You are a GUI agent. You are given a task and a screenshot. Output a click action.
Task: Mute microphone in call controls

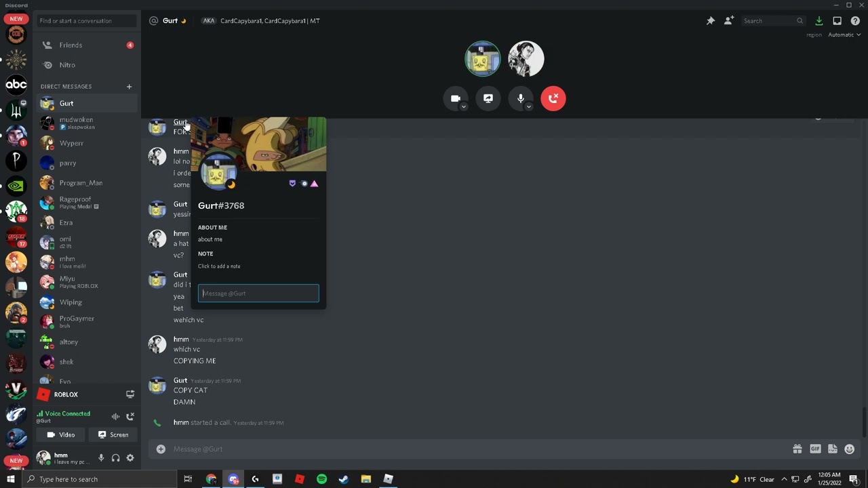tap(521, 98)
